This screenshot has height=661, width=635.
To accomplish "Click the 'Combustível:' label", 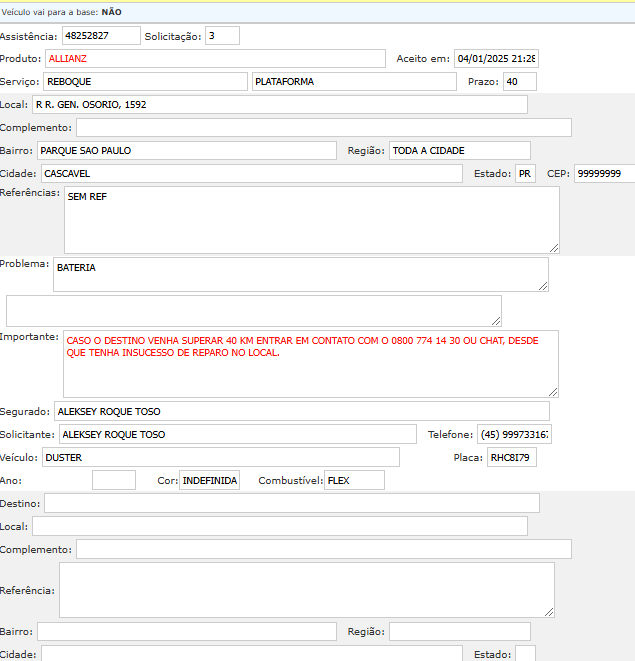I will tap(291, 481).
